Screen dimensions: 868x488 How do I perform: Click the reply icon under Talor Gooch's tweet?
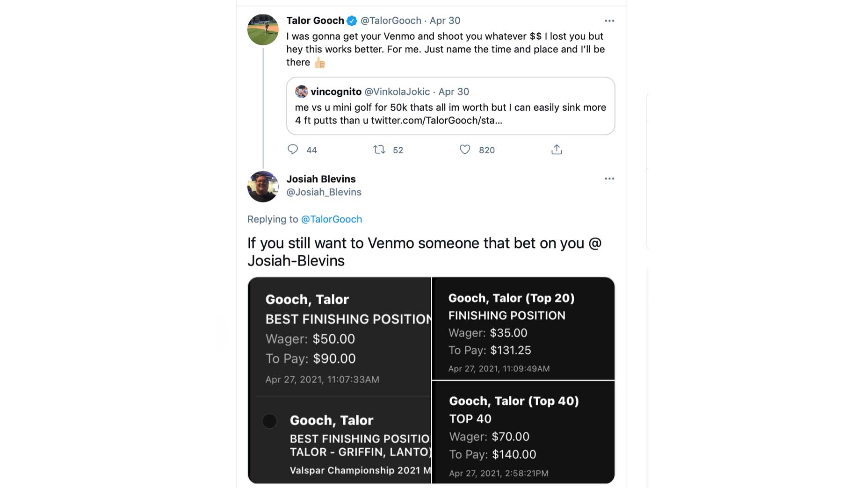[293, 150]
